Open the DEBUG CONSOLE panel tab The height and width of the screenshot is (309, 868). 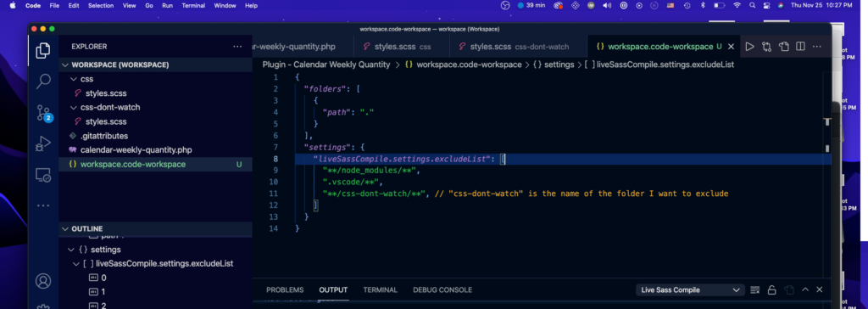click(x=442, y=290)
